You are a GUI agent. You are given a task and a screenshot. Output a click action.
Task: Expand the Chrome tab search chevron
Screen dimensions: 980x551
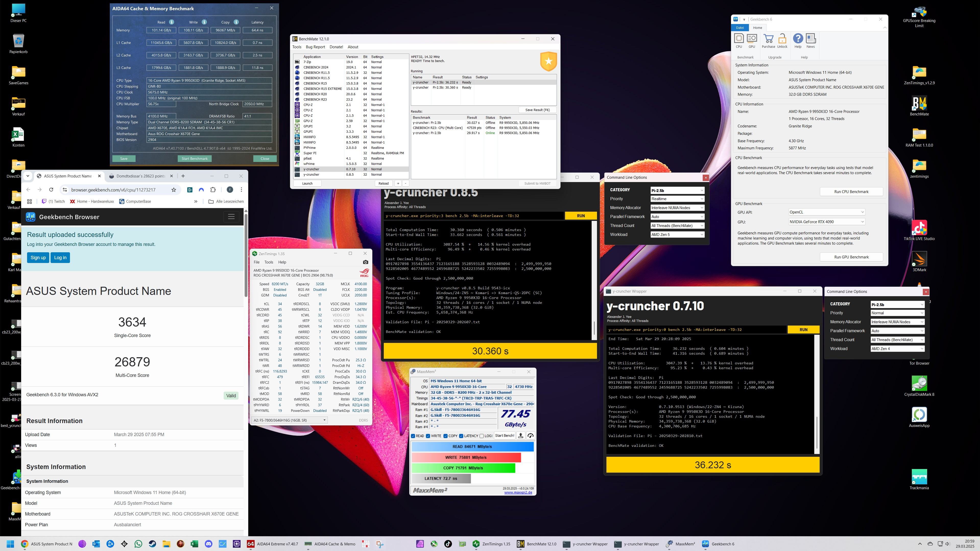pyautogui.click(x=28, y=176)
